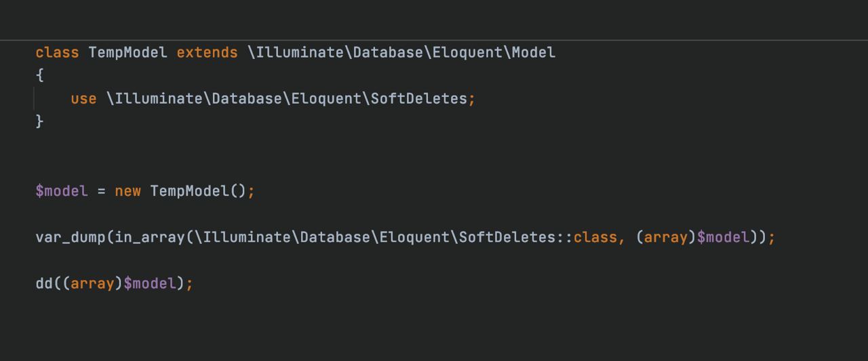This screenshot has height=361, width=868.
Task: Click the array cast in the dd line
Action: pos(92,283)
